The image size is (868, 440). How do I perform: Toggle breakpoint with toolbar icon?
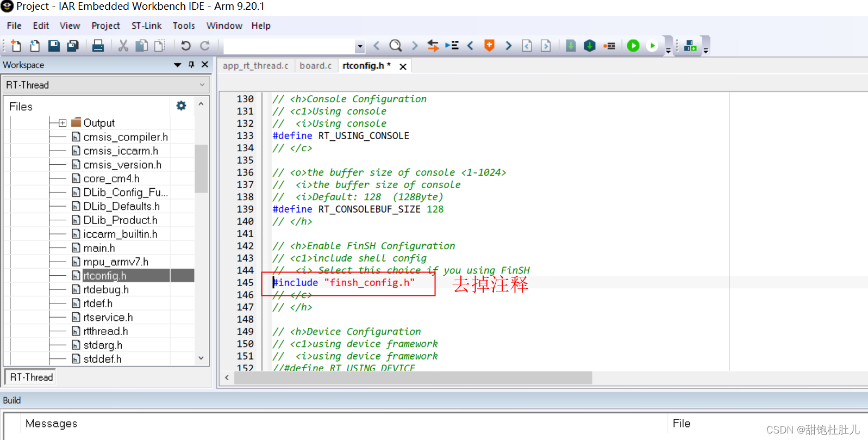click(609, 46)
